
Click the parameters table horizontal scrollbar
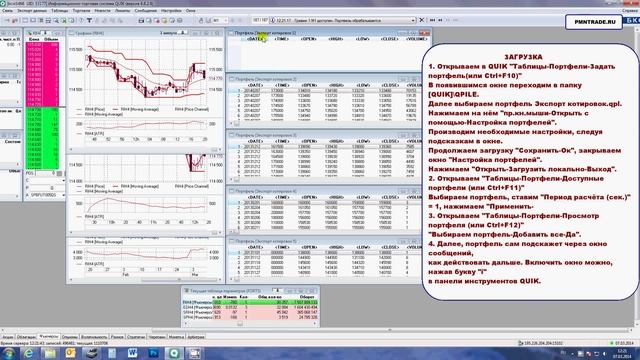[250, 323]
